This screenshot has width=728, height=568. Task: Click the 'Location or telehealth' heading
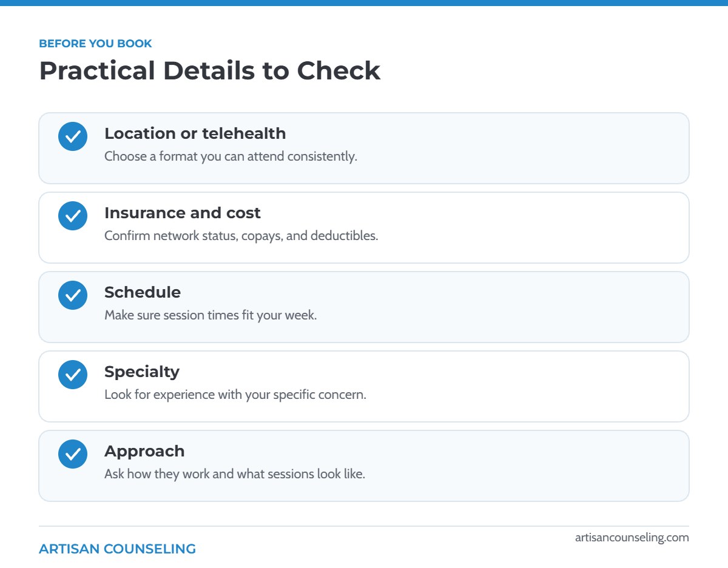[x=195, y=133]
